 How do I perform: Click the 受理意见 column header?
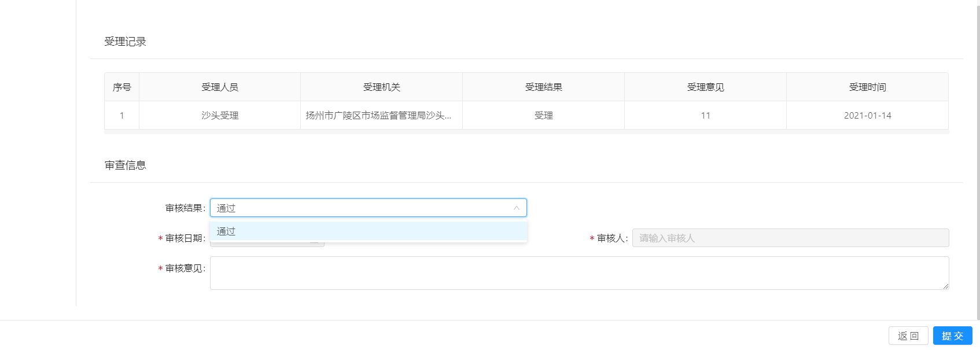705,87
